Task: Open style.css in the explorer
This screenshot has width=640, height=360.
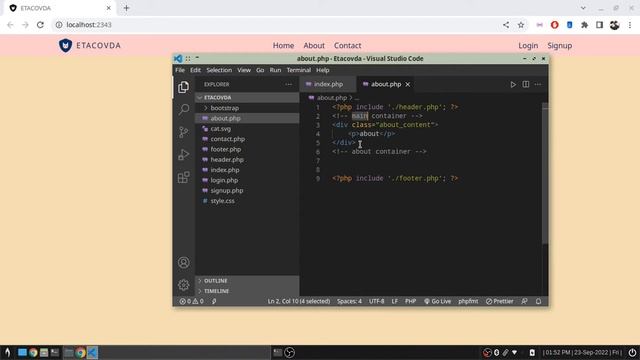Action: pos(247,201)
